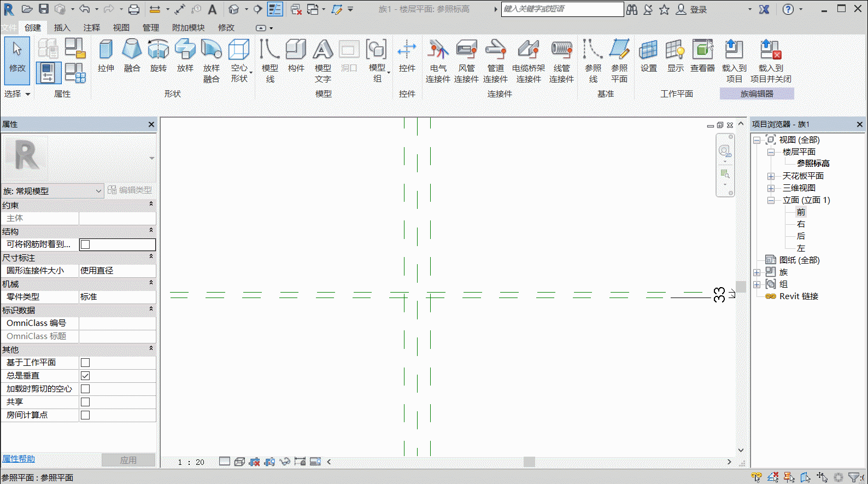Select the 放样融合 swept blend tool

pos(211,61)
